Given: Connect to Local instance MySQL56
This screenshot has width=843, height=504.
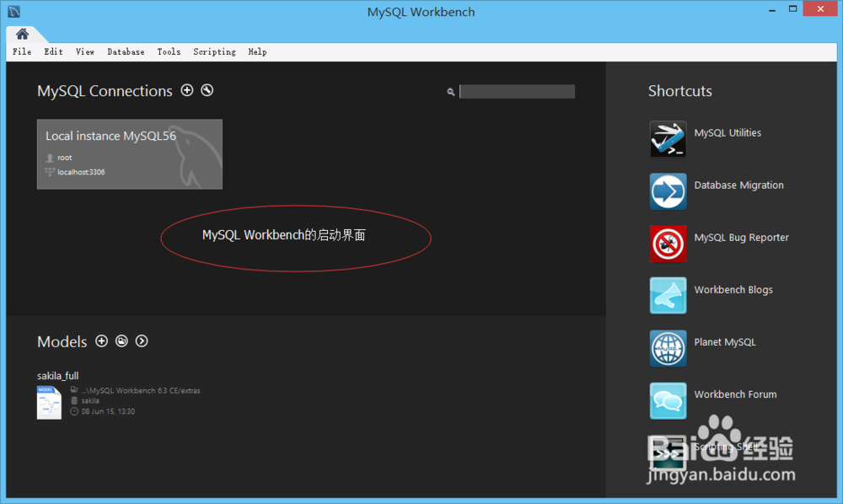Looking at the screenshot, I should 129,154.
